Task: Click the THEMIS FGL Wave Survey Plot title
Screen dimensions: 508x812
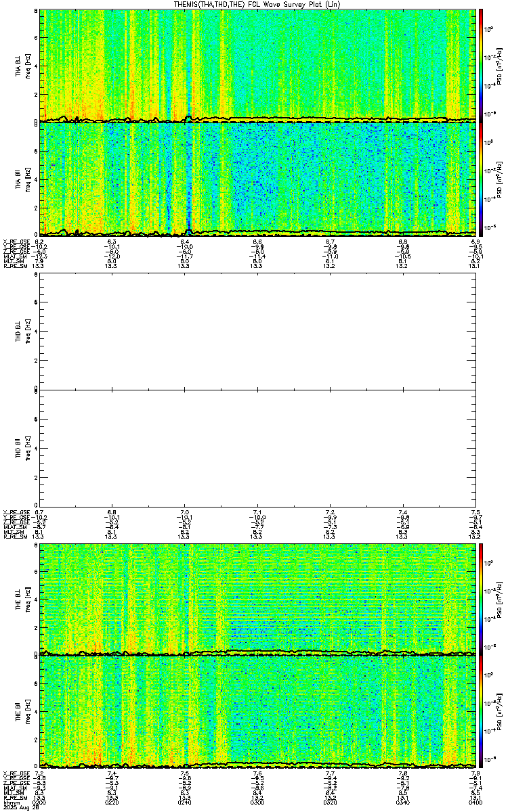Action: [x=257, y=4]
